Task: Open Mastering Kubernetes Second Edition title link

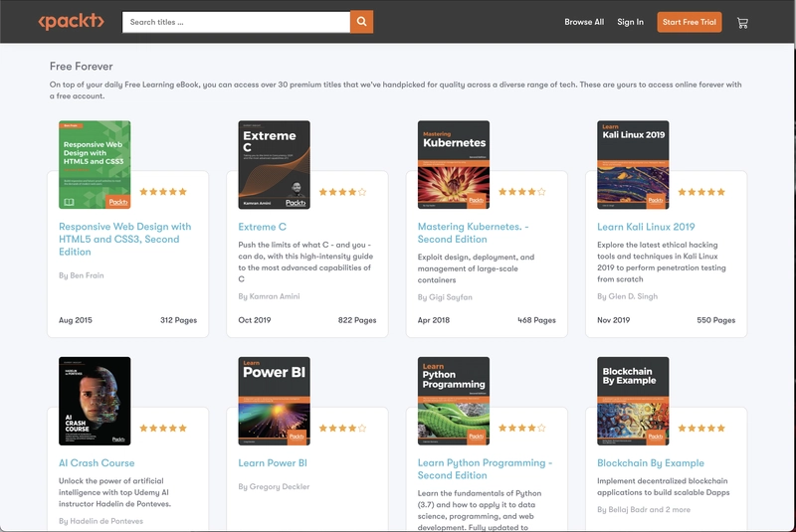Action: [474, 233]
